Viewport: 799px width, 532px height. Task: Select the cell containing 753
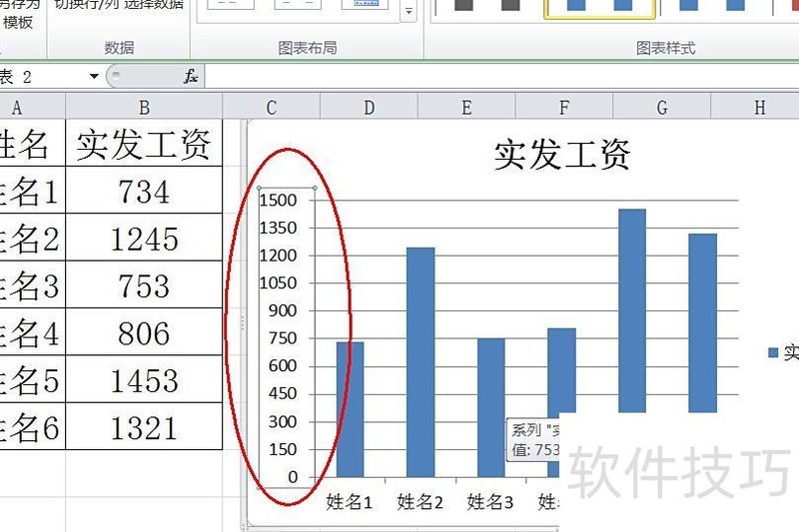point(144,284)
